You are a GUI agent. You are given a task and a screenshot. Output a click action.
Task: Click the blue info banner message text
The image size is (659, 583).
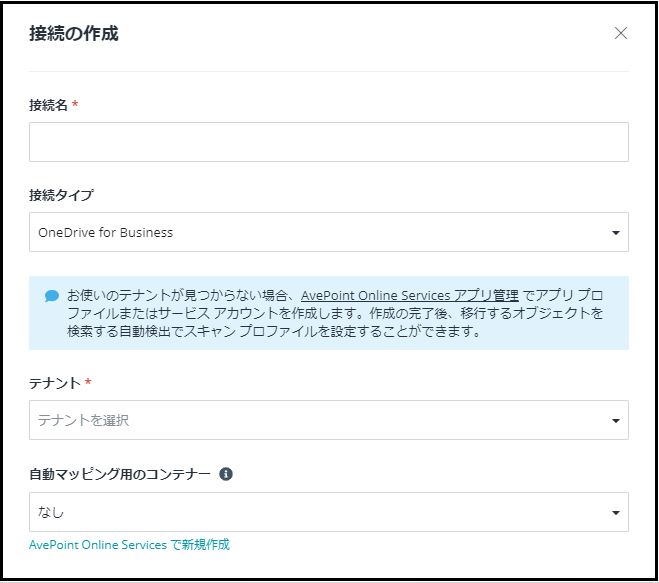pyautogui.click(x=335, y=314)
